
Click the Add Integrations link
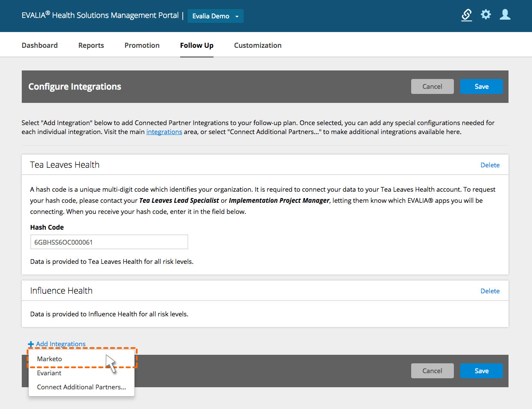coord(61,344)
